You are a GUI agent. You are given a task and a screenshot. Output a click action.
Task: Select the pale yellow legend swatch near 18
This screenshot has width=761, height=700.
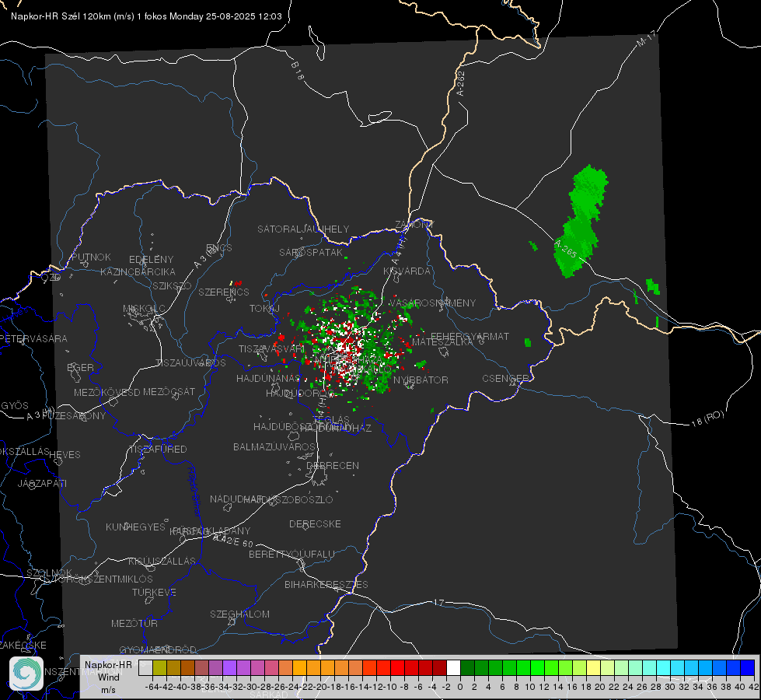pyautogui.click(x=594, y=667)
